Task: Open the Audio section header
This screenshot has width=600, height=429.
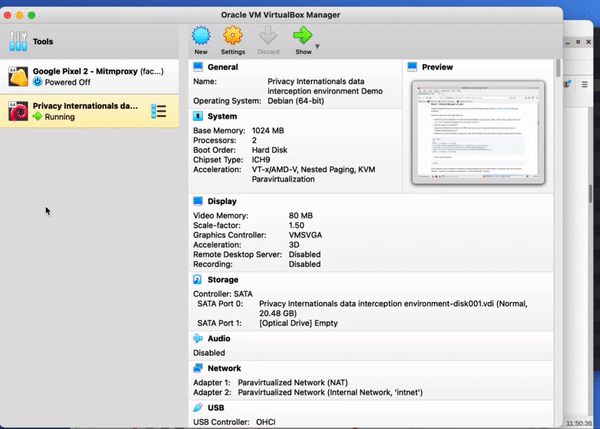Action: (220, 338)
